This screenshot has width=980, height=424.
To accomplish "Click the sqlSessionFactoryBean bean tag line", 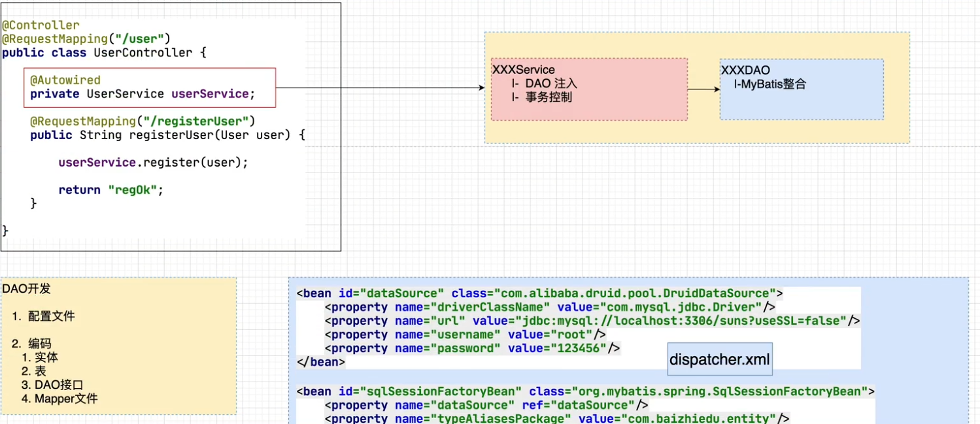I will tap(585, 391).
